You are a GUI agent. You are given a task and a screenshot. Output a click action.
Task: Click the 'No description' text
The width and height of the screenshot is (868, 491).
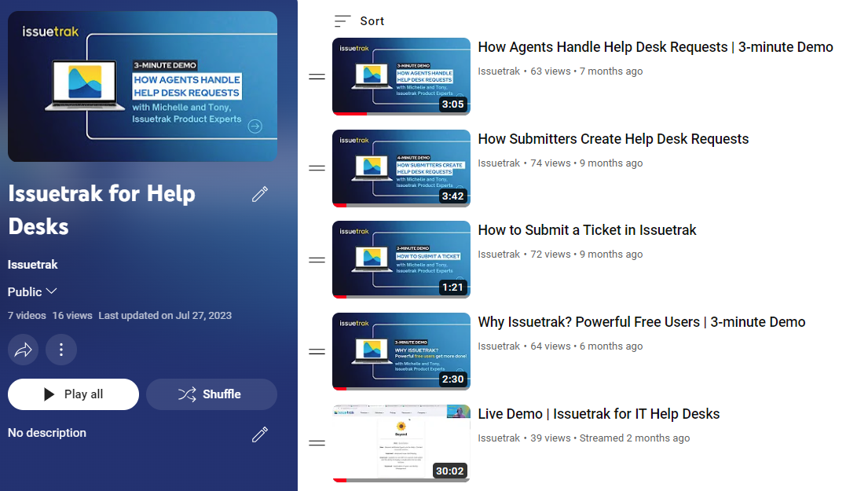click(x=47, y=433)
